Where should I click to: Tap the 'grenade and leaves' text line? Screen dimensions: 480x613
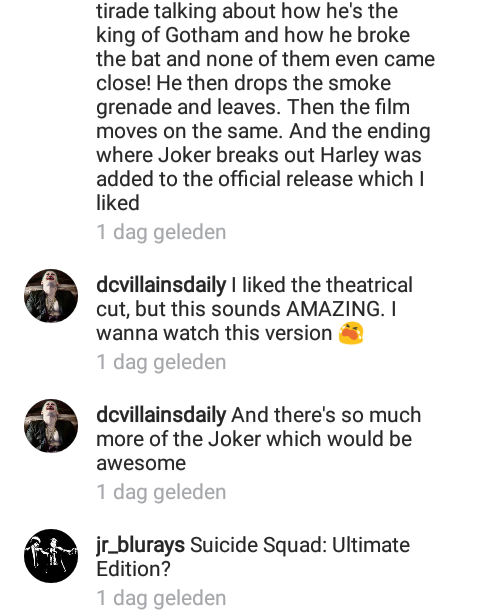pyautogui.click(x=253, y=107)
